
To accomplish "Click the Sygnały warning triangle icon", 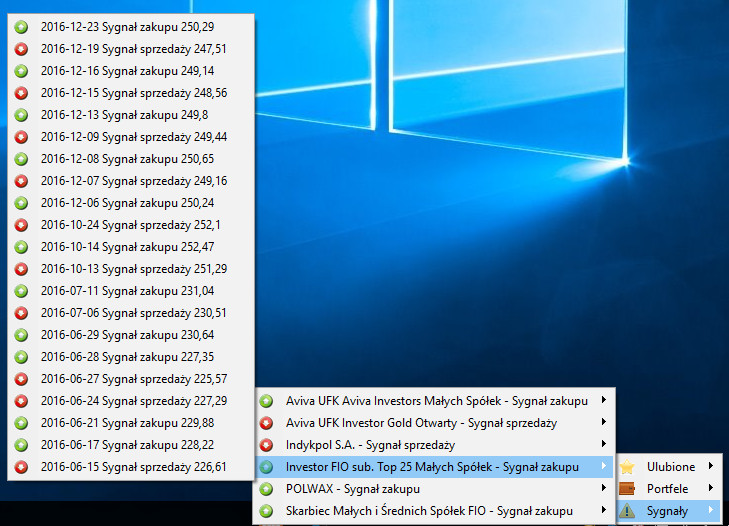I will coord(628,511).
